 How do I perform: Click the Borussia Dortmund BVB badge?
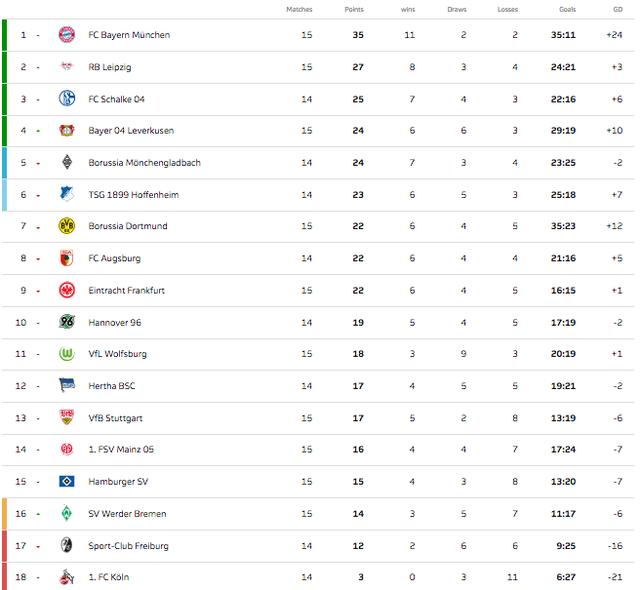coord(67,226)
